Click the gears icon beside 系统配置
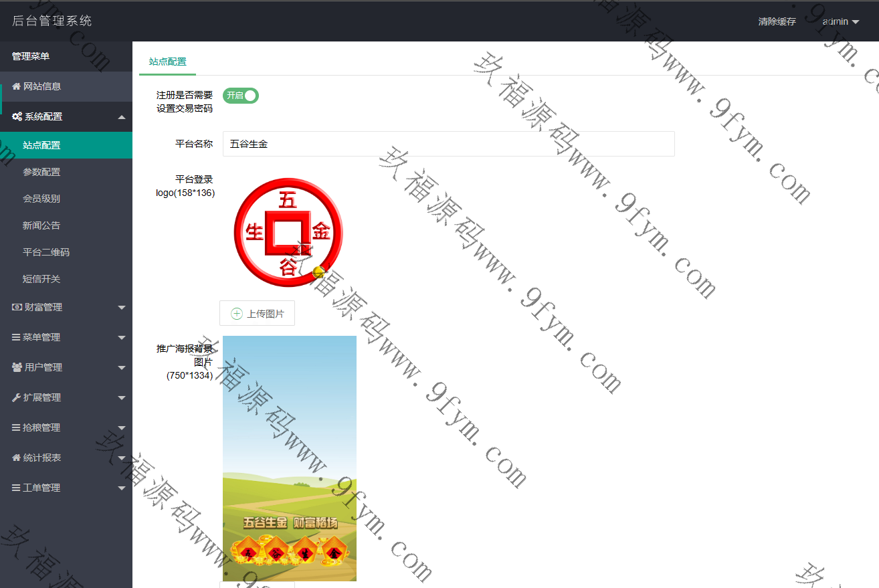879x588 pixels. point(17,116)
